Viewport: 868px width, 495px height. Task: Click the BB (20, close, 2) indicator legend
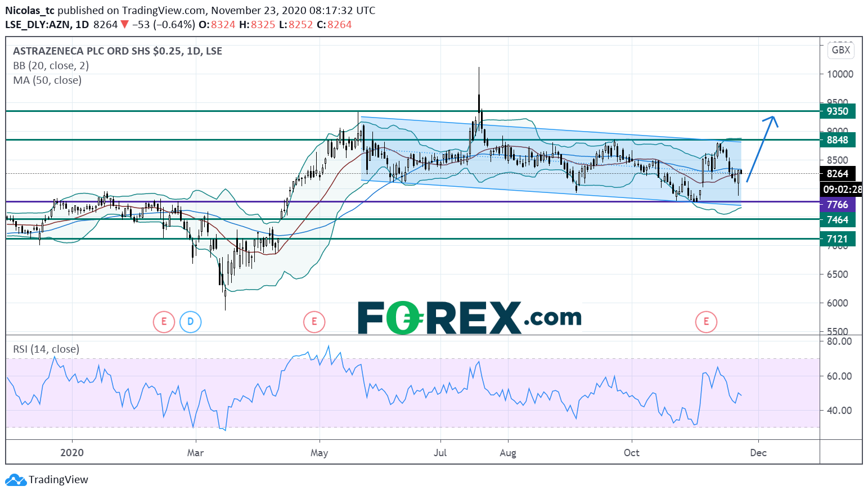[x=51, y=66]
